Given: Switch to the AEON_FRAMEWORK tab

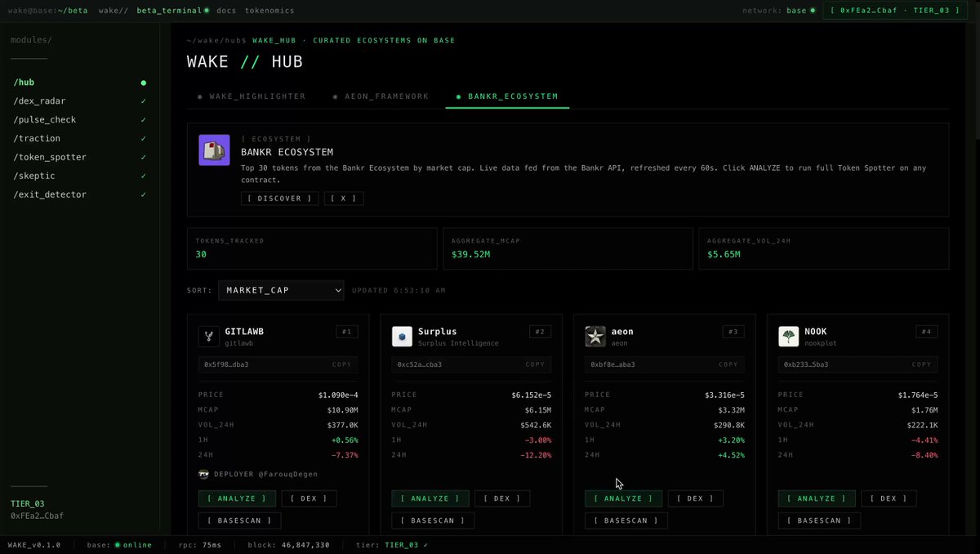Looking at the screenshot, I should (x=381, y=96).
